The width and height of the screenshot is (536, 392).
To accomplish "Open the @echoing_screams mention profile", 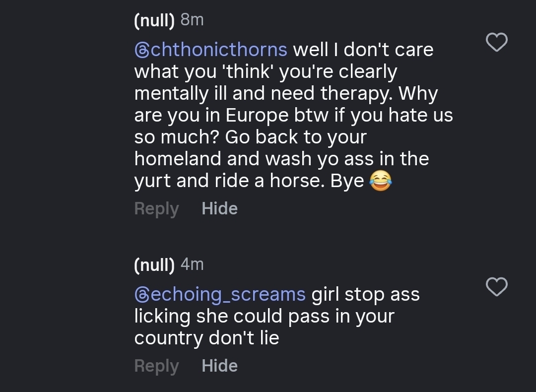I will coord(220,294).
